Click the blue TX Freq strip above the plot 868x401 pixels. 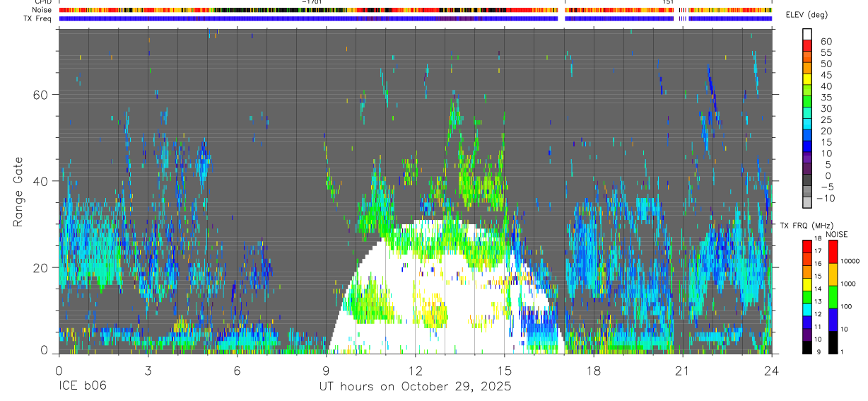415,18
